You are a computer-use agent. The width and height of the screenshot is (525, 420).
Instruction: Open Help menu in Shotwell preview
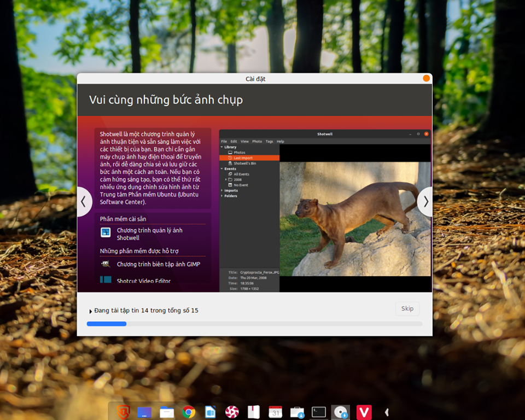pyautogui.click(x=280, y=141)
